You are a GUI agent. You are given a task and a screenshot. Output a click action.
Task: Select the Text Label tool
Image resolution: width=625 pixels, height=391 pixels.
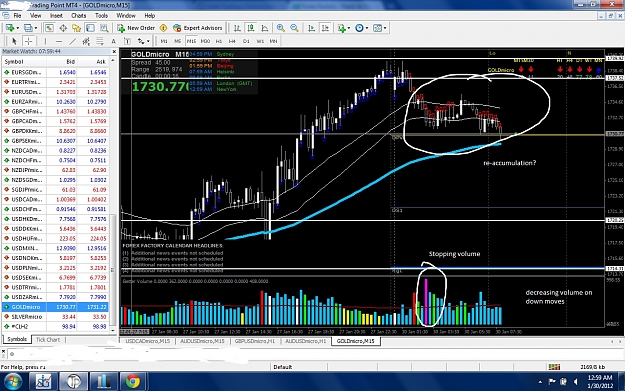pyautogui.click(x=127, y=41)
